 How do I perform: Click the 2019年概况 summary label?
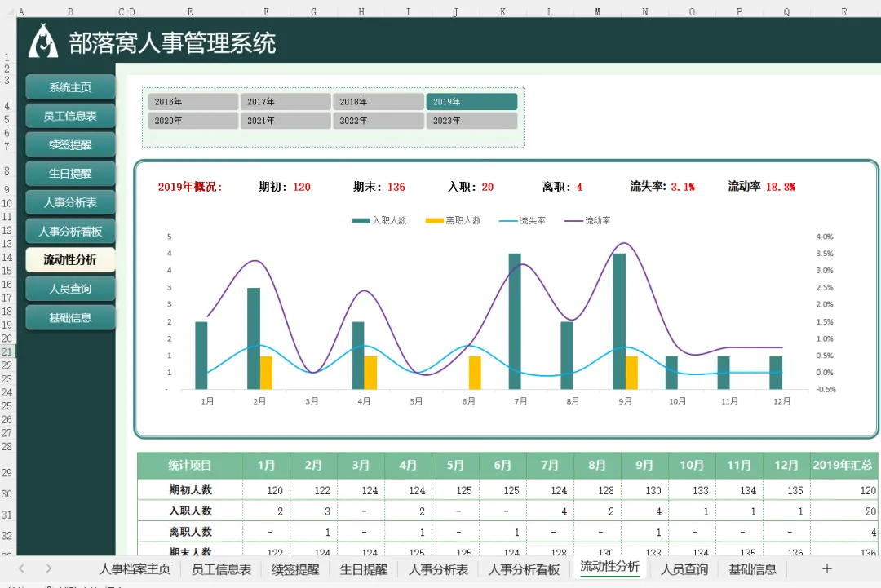[x=190, y=187]
